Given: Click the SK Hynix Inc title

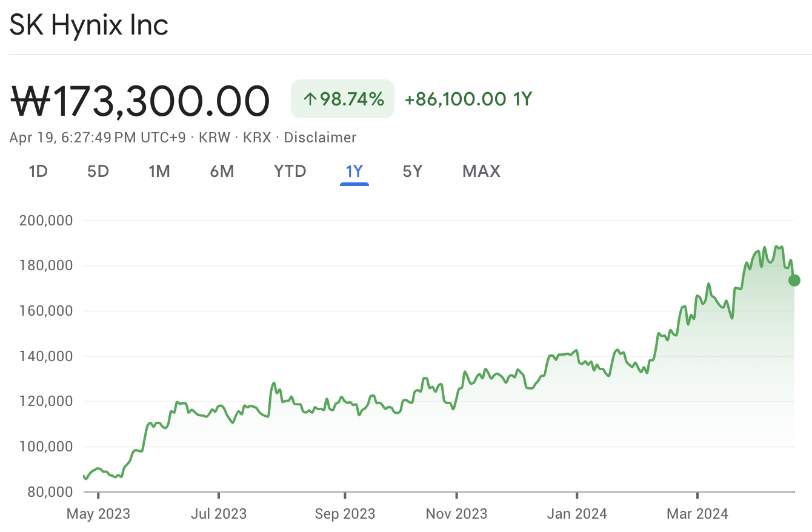Looking at the screenshot, I should (x=89, y=25).
